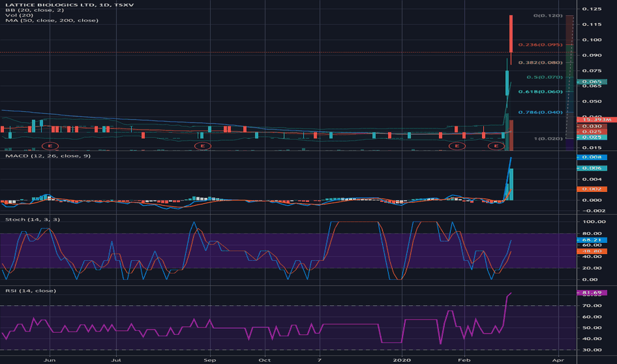The image size is (617, 364).
Task: Click the Fibonacci 0.382(0.080) level label
Action: (x=540, y=63)
